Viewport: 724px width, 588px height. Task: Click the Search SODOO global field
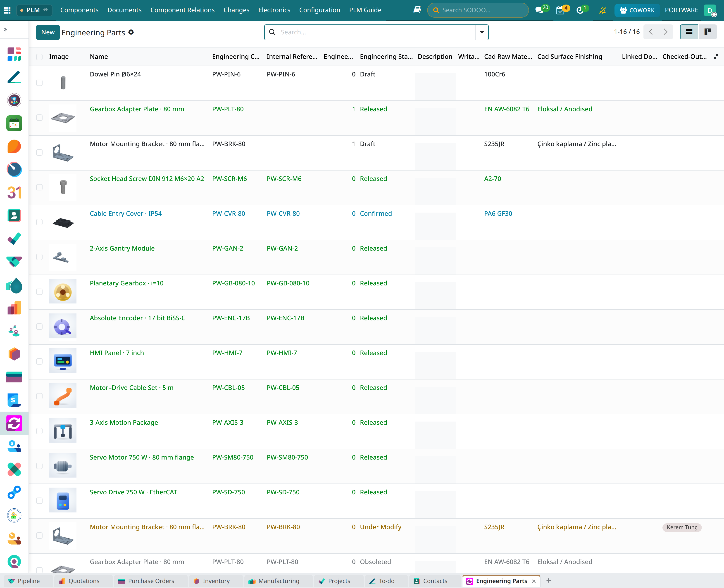coord(478,10)
